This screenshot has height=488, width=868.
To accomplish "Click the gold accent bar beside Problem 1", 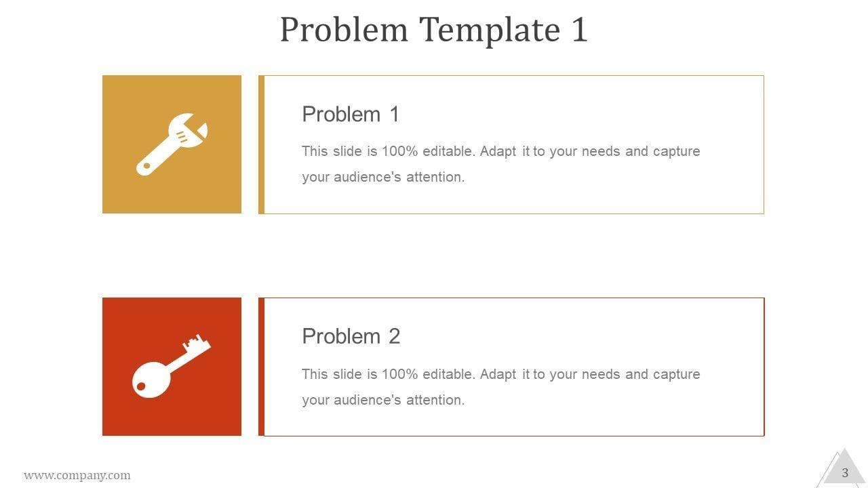I will pyautogui.click(x=261, y=144).
